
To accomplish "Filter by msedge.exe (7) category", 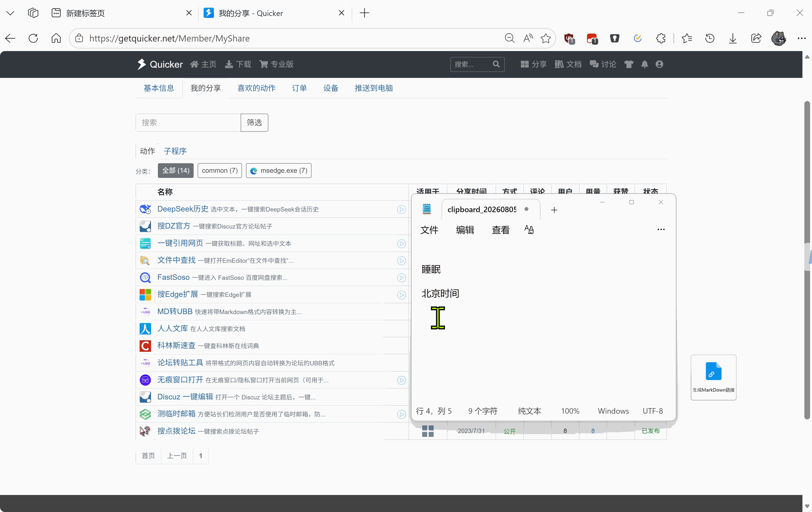I will pyautogui.click(x=279, y=170).
